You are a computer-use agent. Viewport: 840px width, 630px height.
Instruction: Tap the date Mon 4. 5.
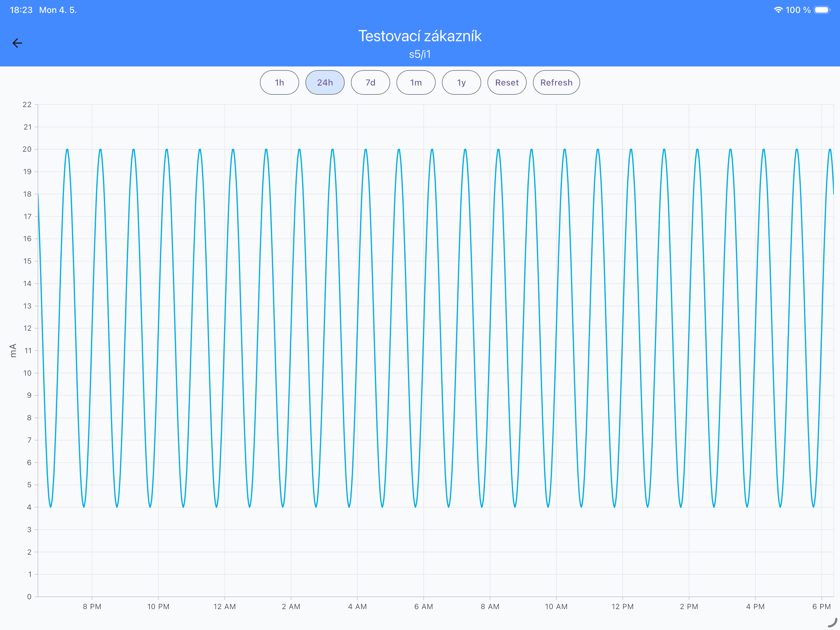pos(58,10)
